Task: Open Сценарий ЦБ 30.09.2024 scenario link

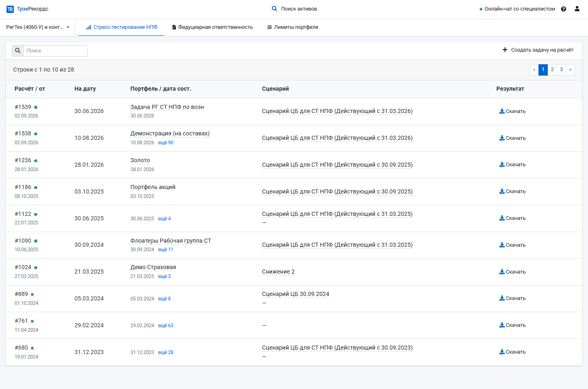Action: pos(296,294)
